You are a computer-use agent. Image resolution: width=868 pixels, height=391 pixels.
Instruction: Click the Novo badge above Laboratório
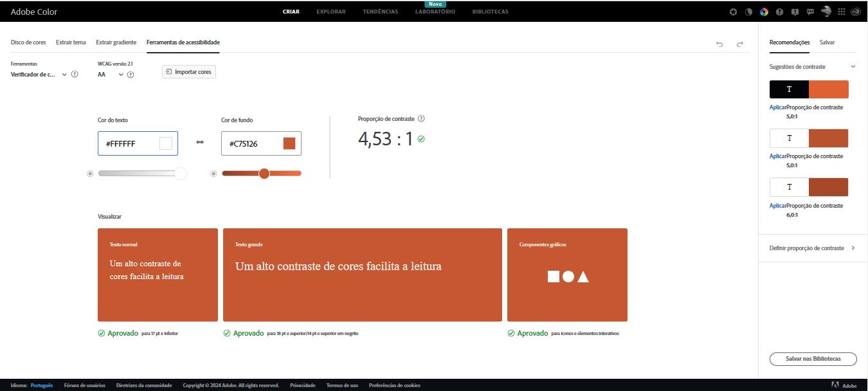(435, 4)
